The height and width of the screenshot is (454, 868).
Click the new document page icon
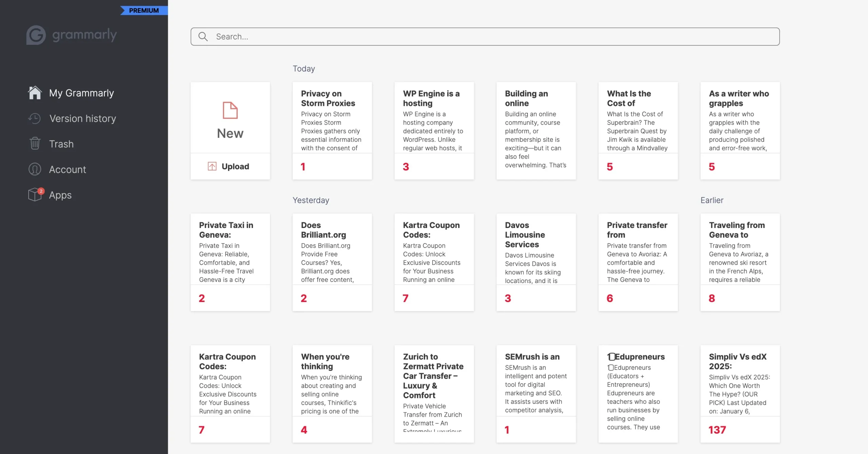pyautogui.click(x=230, y=110)
